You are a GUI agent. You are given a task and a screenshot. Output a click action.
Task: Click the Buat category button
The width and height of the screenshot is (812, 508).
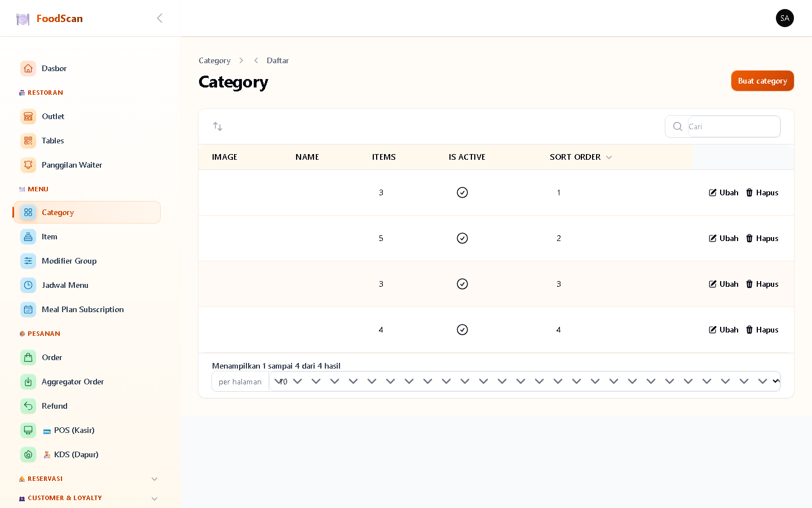[x=762, y=81]
